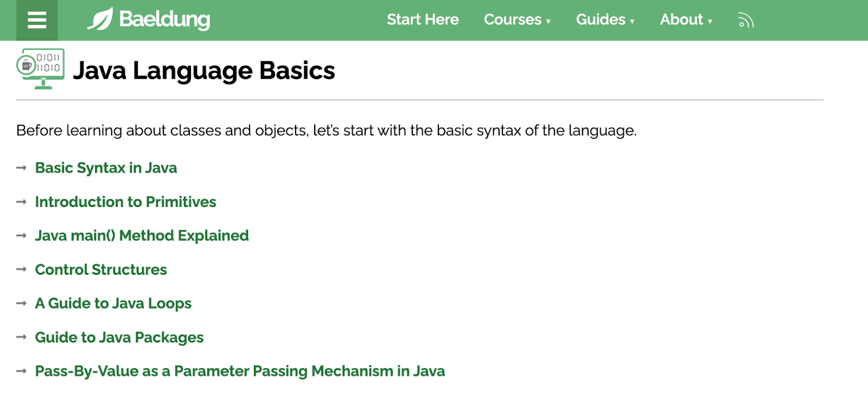Click arrow bullet beside Basic Syntax in Java
This screenshot has height=395, width=868.
pos(22,168)
